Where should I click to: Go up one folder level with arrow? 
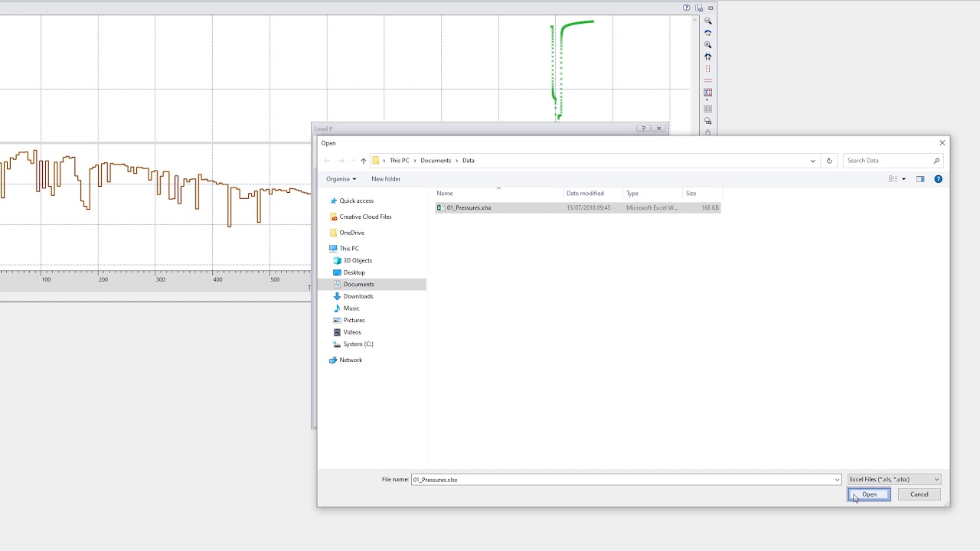[x=363, y=161]
